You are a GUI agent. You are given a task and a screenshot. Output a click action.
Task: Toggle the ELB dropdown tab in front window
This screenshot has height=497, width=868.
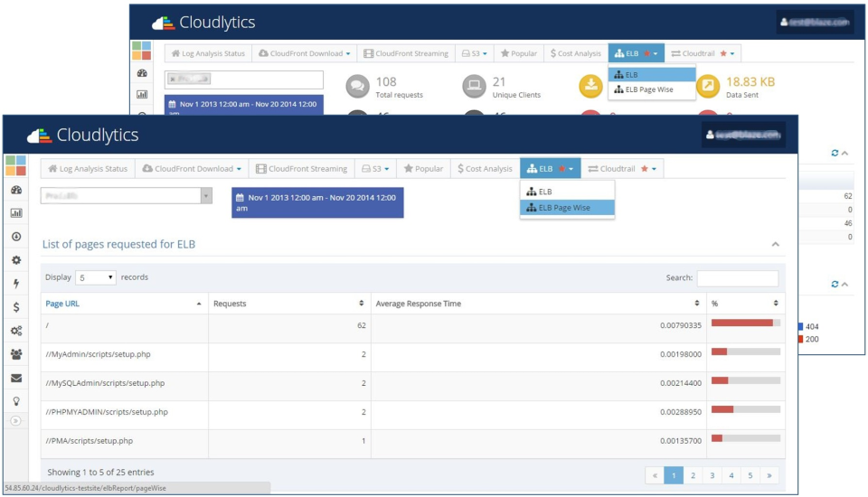551,169
